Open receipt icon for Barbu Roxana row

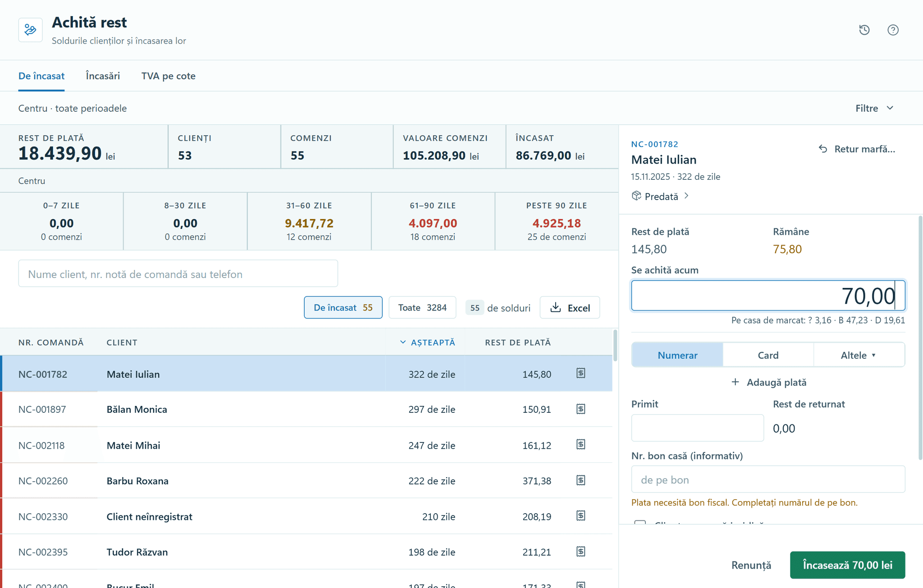point(580,480)
